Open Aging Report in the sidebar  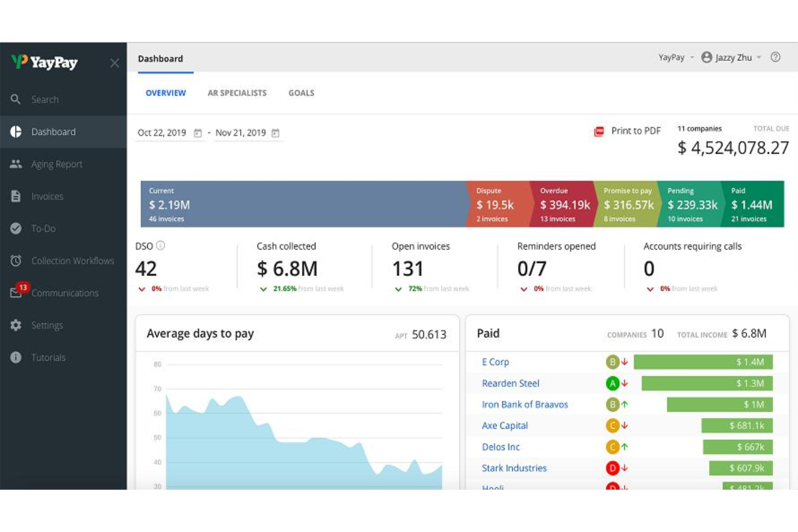coord(64,164)
